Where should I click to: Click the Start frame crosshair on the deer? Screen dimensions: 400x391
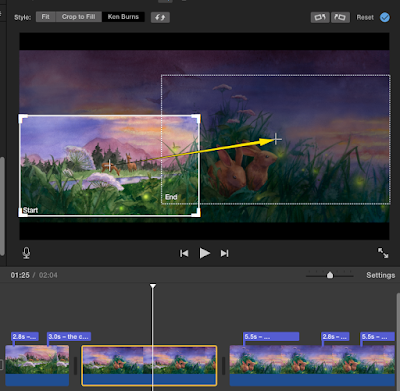110,165
